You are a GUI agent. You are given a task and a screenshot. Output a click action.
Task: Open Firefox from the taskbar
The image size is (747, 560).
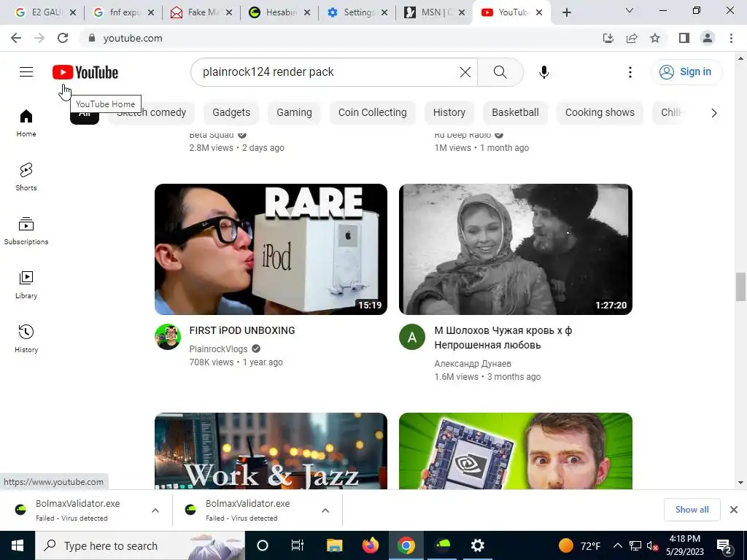(370, 545)
